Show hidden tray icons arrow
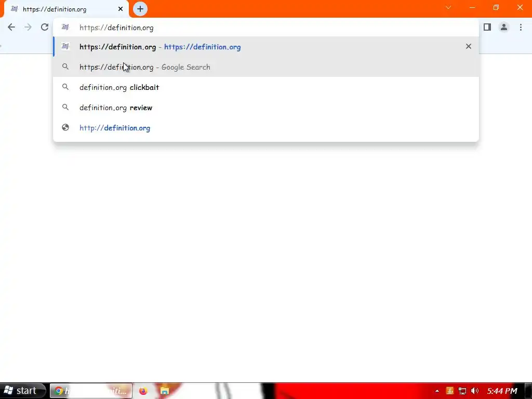Viewport: 532px width, 399px height. (x=437, y=391)
